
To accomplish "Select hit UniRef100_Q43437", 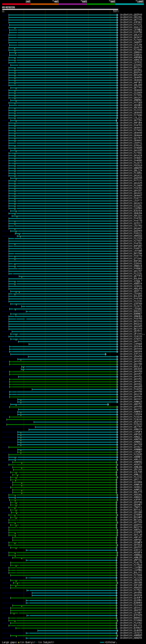I will [131, 37].
